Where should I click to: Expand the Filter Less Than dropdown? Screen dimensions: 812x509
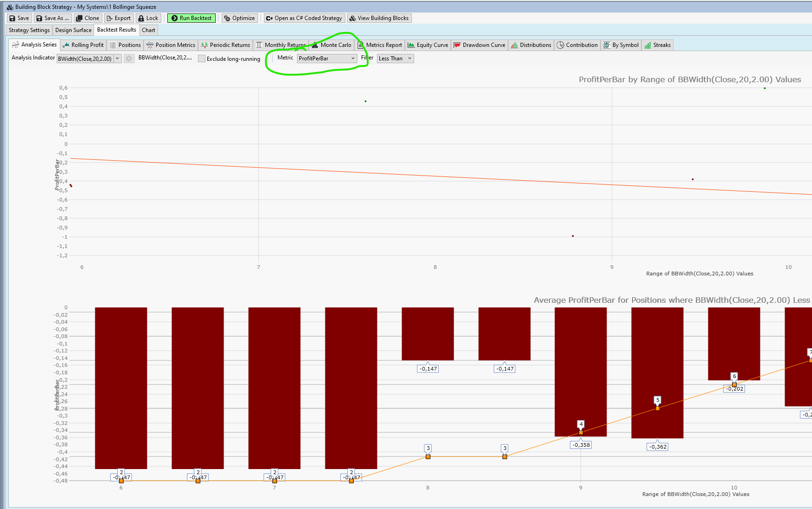point(395,59)
